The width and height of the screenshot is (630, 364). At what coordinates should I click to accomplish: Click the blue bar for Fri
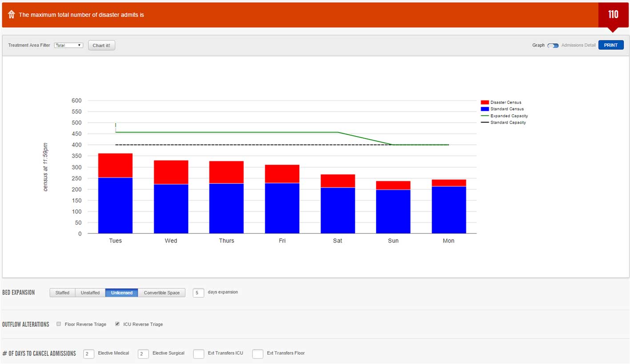click(282, 208)
